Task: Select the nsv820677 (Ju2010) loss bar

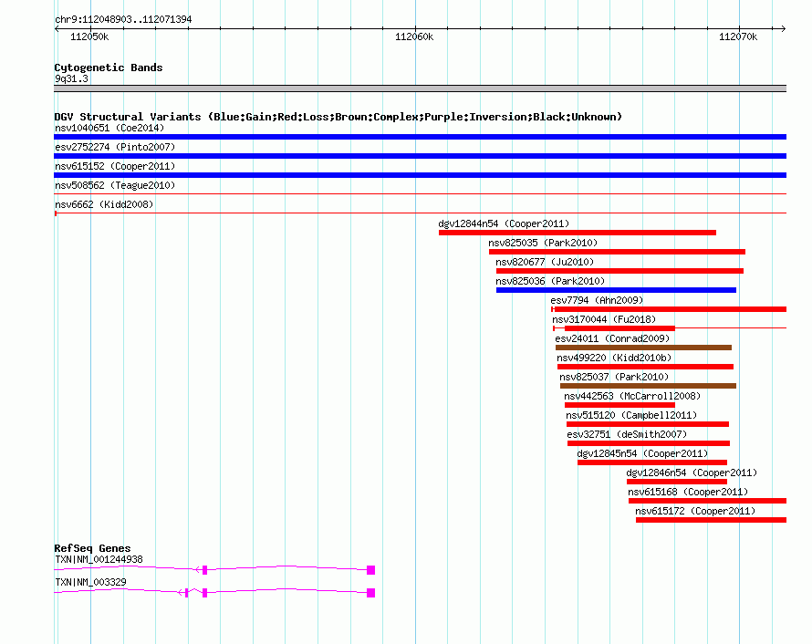Action: [x=619, y=271]
